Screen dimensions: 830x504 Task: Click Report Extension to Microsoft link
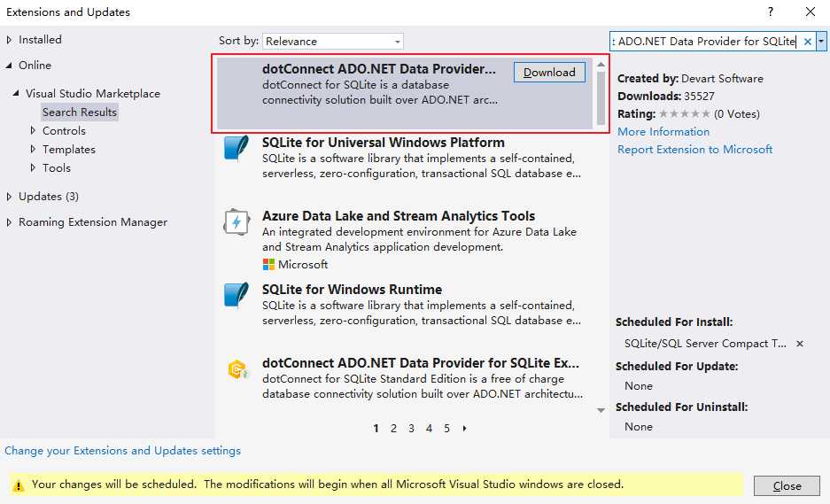point(694,150)
